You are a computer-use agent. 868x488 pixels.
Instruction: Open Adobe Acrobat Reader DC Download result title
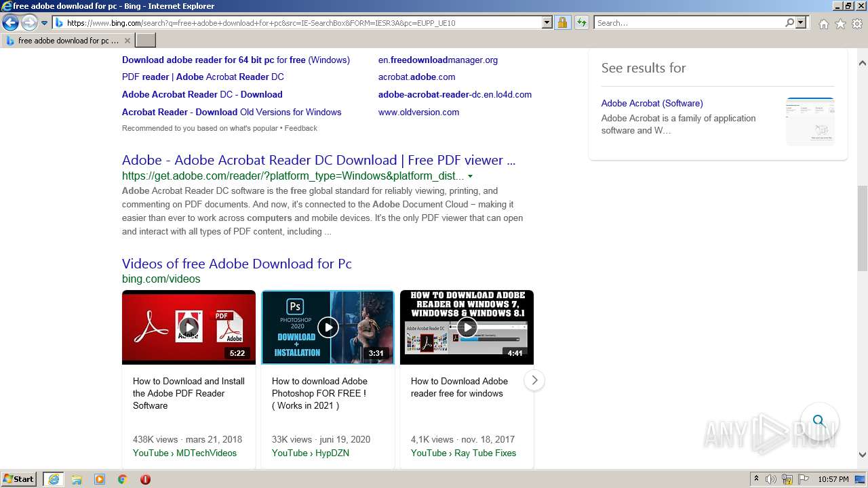click(319, 160)
